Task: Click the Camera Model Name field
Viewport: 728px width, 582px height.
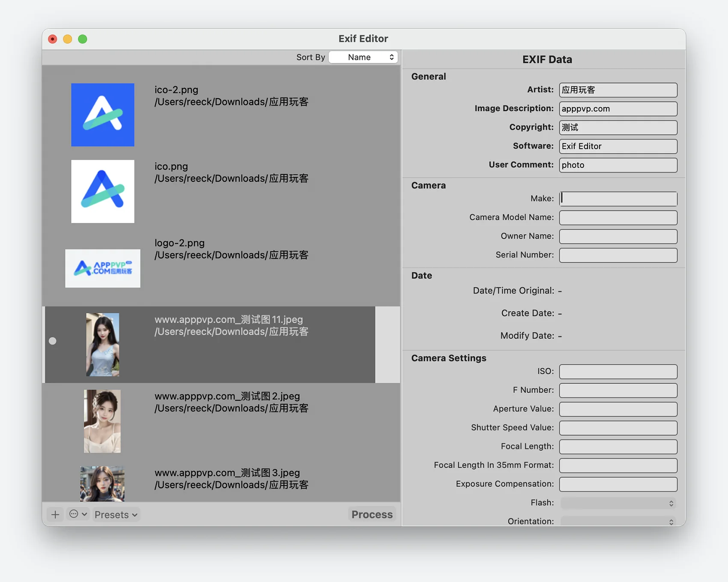Action: click(618, 218)
